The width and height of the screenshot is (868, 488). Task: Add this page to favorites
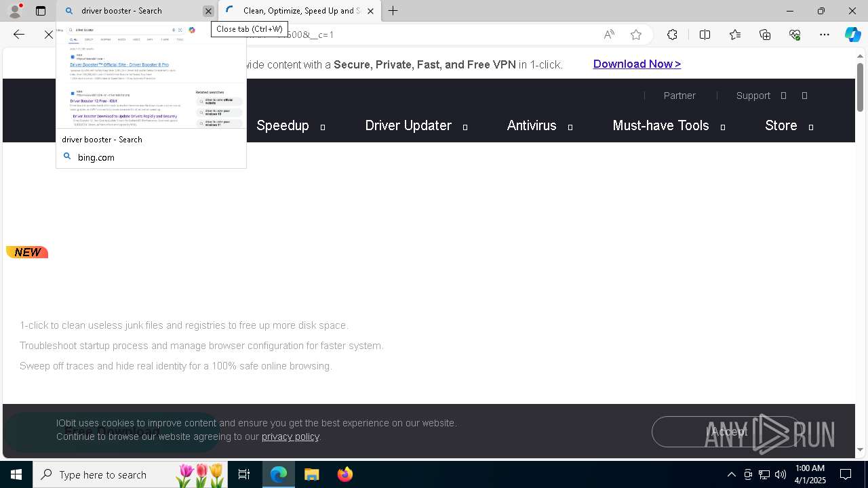[636, 35]
